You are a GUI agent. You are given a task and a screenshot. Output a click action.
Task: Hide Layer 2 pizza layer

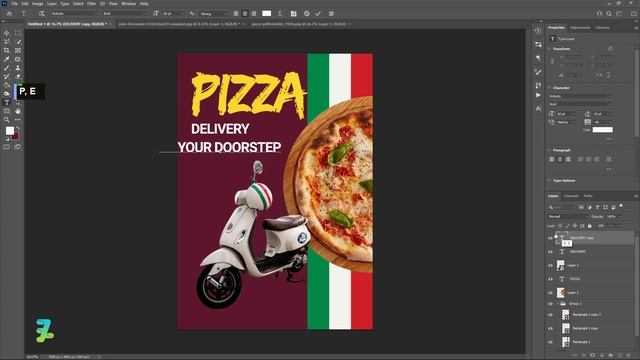550,293
